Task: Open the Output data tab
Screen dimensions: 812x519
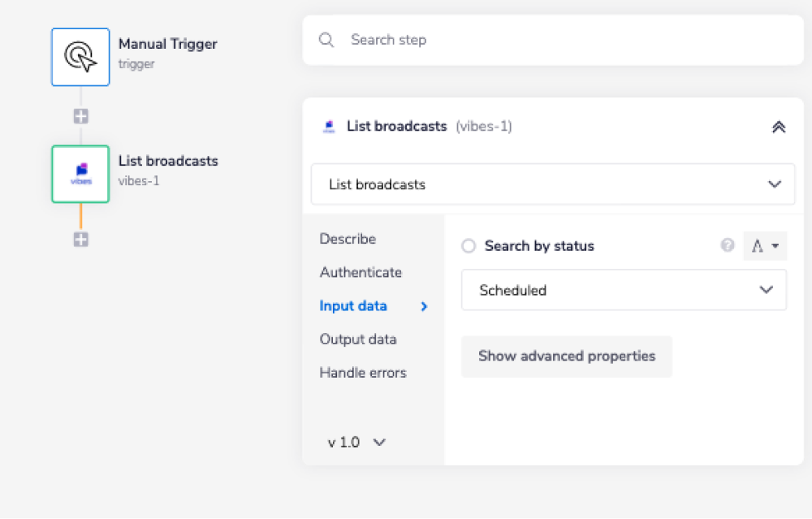Action: [x=358, y=340]
